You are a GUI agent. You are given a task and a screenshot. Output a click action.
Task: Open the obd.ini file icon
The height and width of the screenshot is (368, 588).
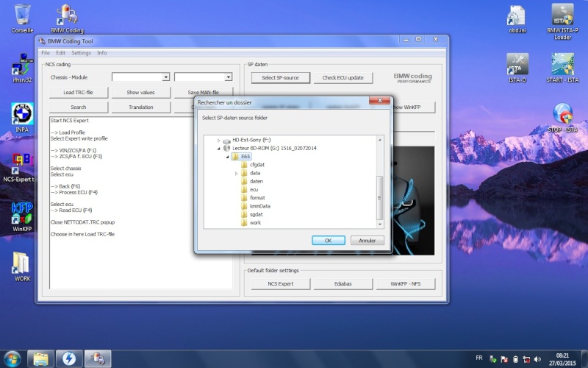coord(517,19)
